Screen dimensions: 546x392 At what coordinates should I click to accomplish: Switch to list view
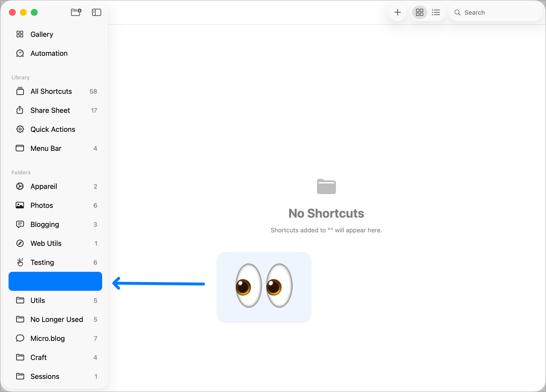point(436,12)
